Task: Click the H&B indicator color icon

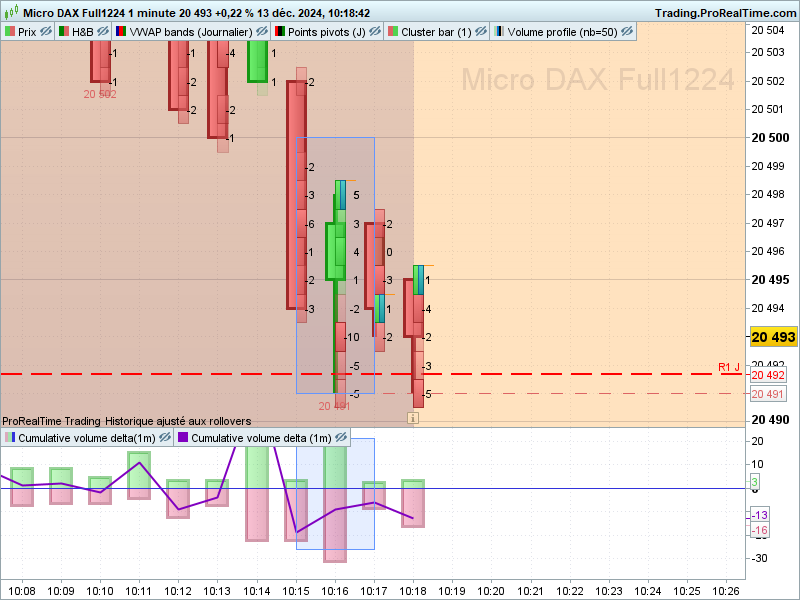Action: click(x=64, y=32)
